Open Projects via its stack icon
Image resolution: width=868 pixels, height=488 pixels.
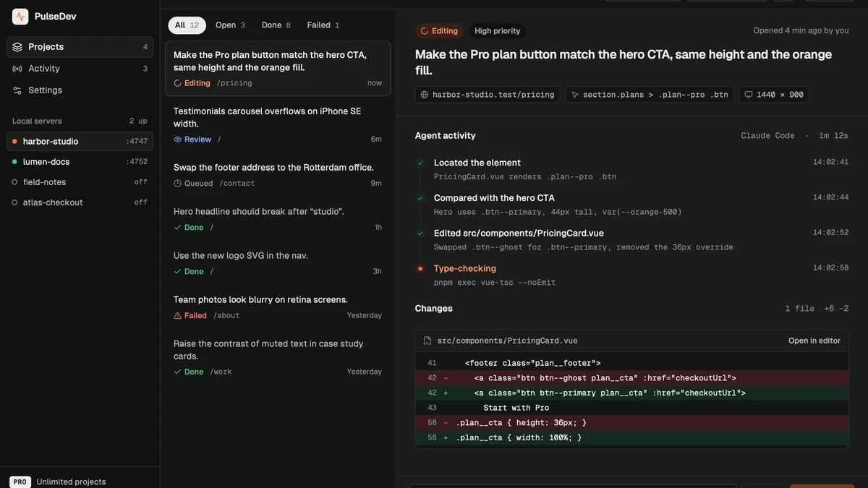(x=17, y=47)
